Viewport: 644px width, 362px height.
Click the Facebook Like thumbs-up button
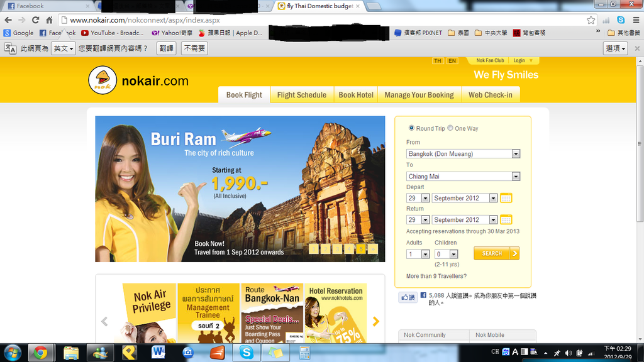(x=408, y=297)
